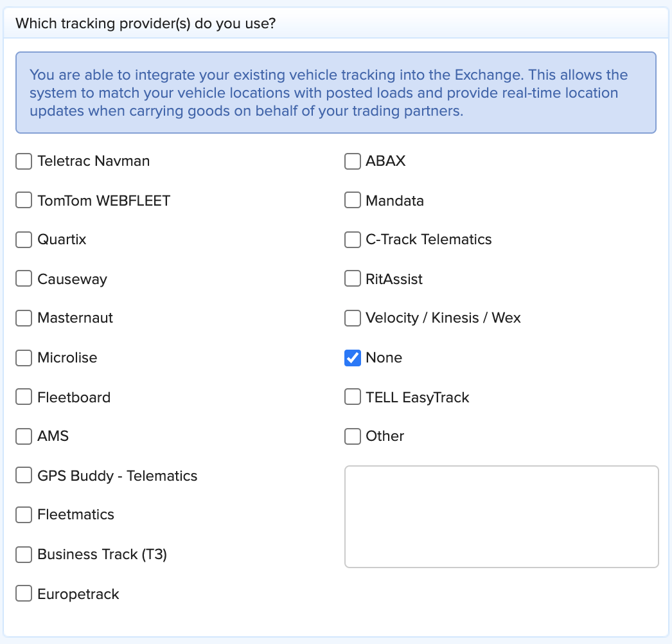
Task: Tick the Teletrac Navman checkbox
Action: (x=24, y=161)
